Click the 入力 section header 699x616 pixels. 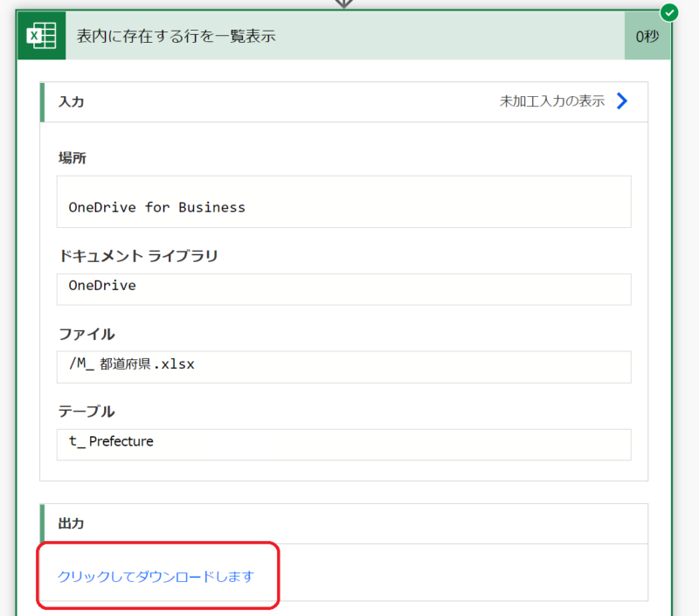pos(72,102)
